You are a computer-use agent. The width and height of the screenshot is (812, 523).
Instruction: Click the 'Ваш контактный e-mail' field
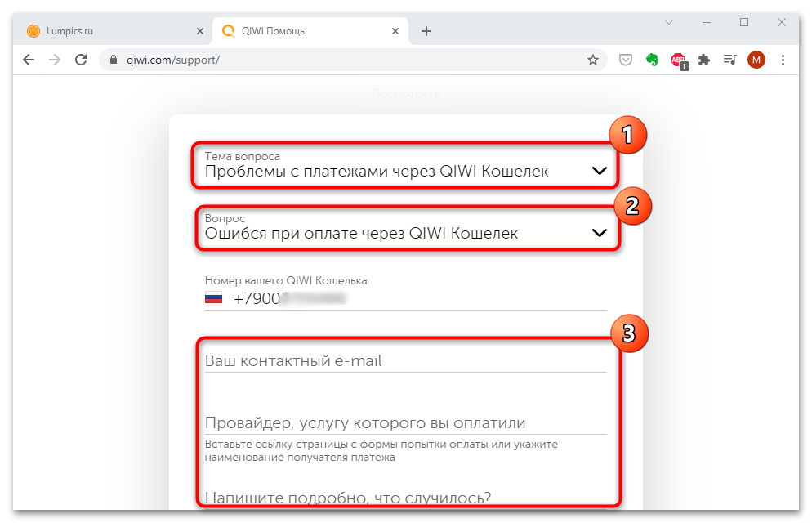tap(405, 361)
